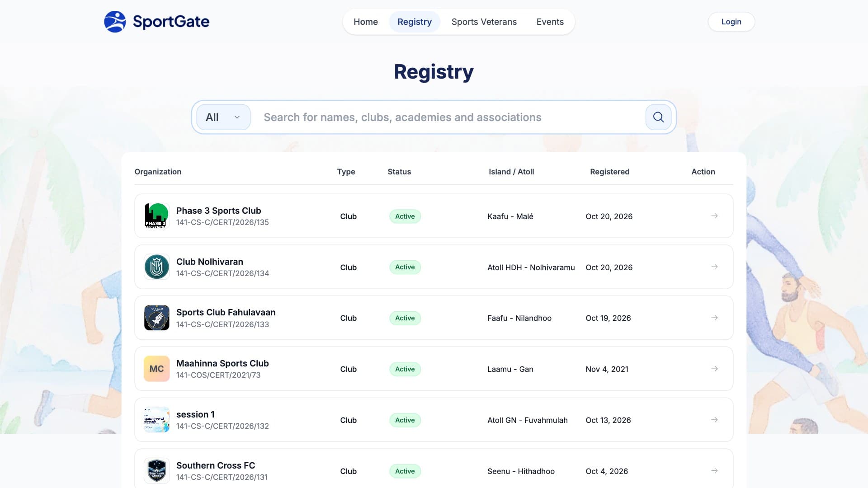The image size is (868, 488).
Task: Click the Kaafu - Malé location
Action: pos(510,216)
